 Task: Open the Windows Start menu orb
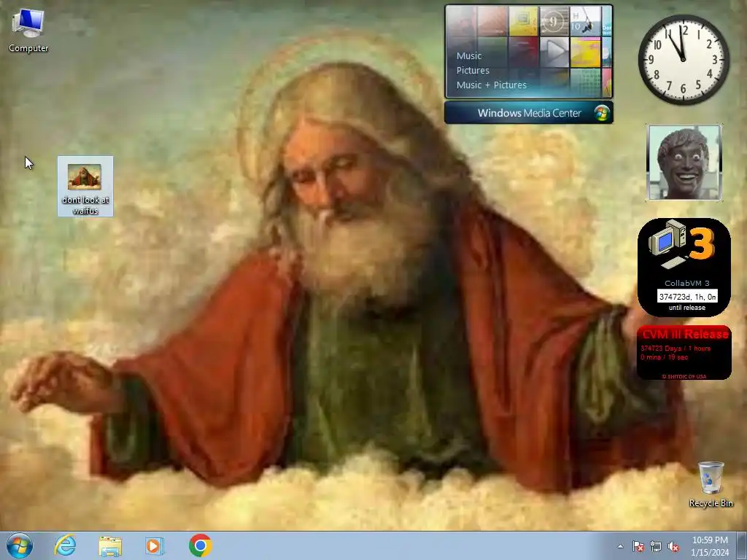click(20, 545)
